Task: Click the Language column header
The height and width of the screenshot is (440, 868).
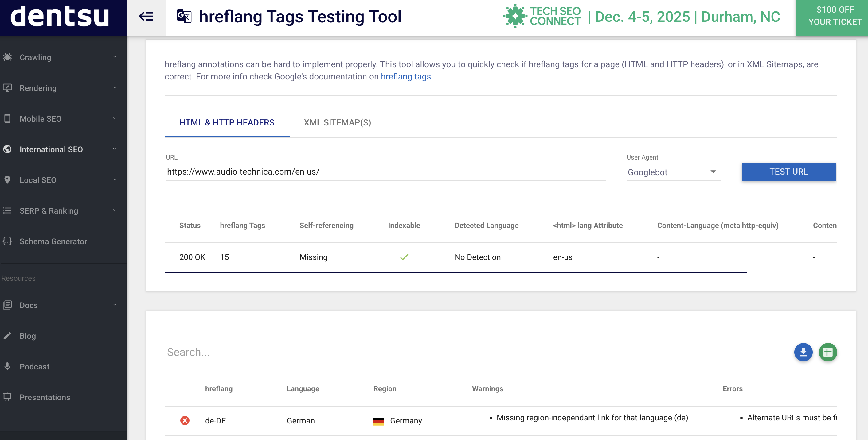Action: [303, 388]
